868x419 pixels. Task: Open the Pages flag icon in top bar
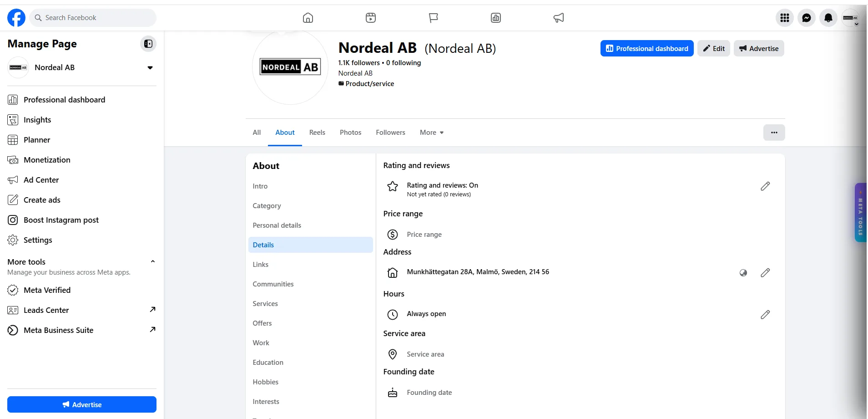434,18
